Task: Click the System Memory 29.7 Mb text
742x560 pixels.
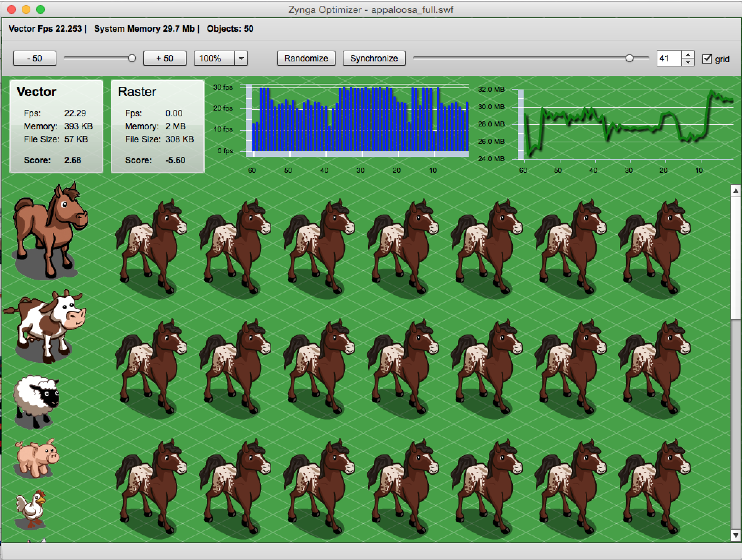Action: pos(144,29)
